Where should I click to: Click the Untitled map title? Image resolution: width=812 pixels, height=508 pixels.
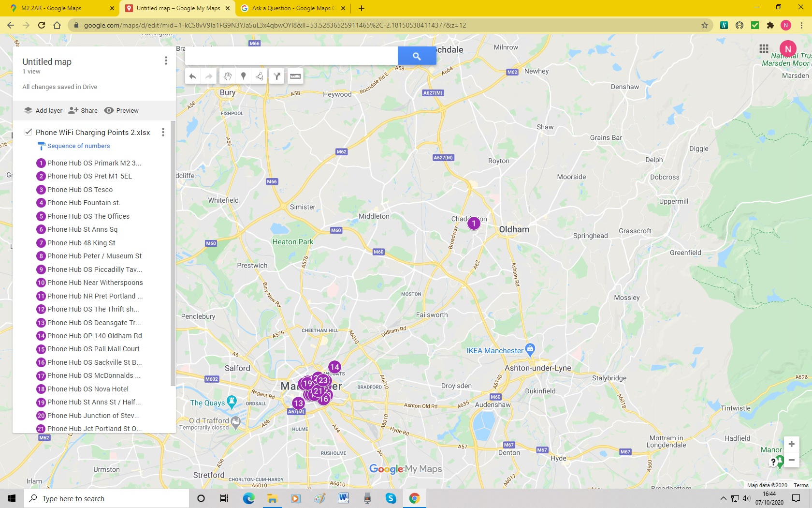pos(47,61)
